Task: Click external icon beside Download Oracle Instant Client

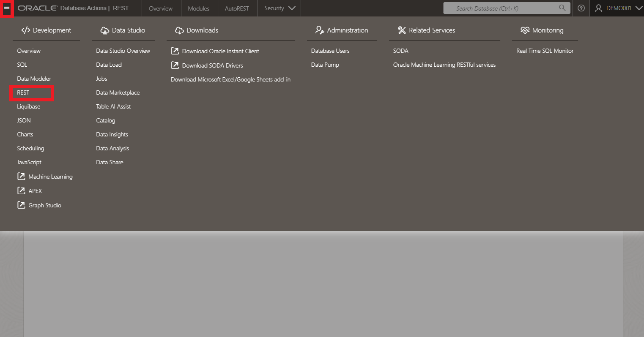Action: [x=175, y=51]
